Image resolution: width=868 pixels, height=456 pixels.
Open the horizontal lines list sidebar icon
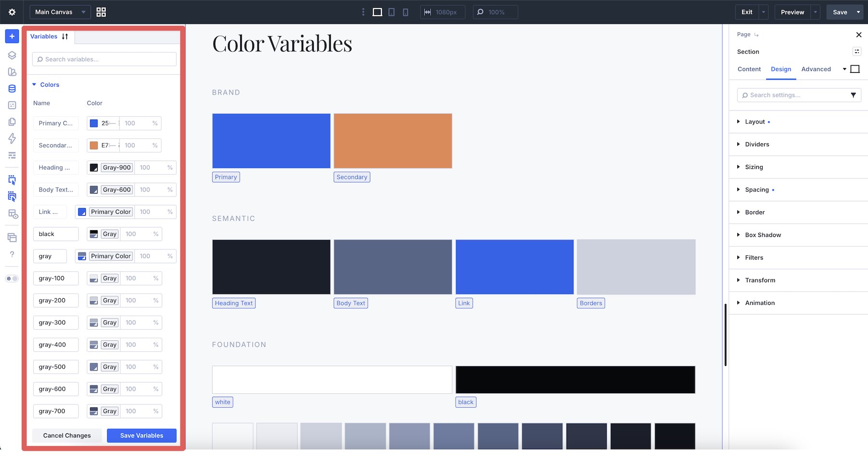[12, 155]
